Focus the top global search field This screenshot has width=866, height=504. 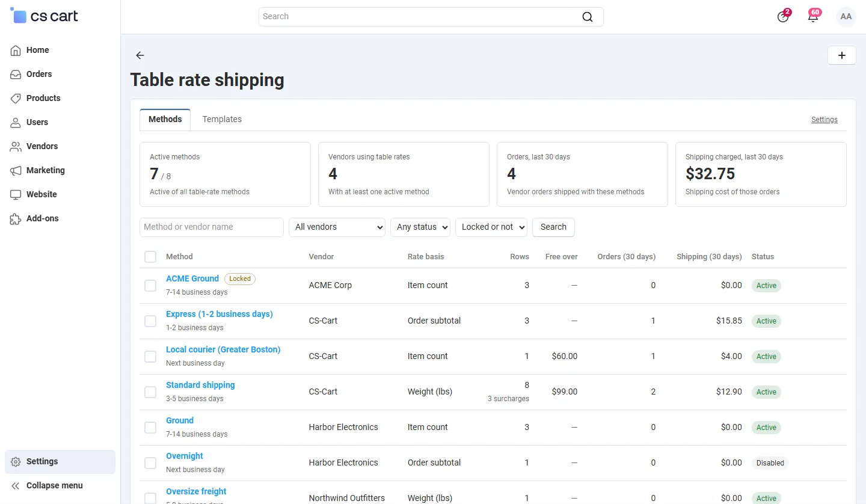coord(431,17)
